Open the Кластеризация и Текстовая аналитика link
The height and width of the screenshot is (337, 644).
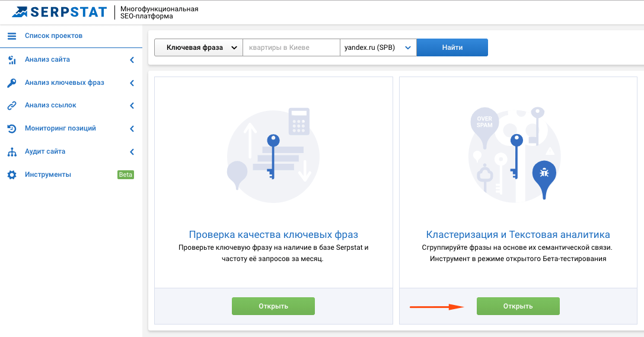pos(518,235)
